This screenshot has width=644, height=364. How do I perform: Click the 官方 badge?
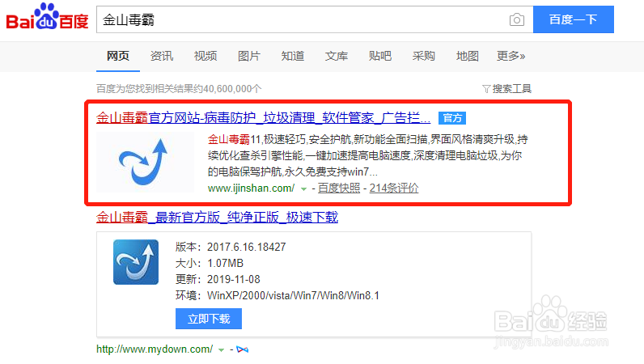[452, 118]
